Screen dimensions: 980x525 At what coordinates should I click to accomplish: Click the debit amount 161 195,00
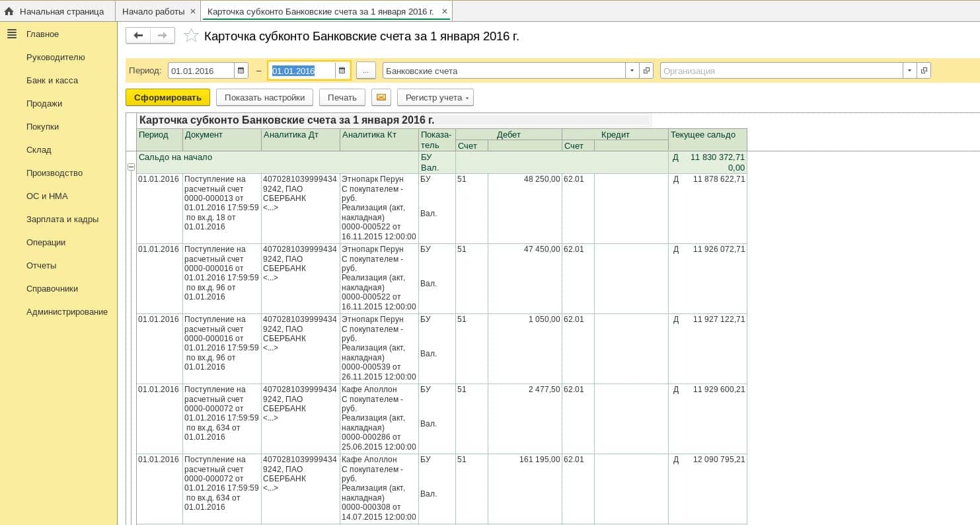coord(539,460)
